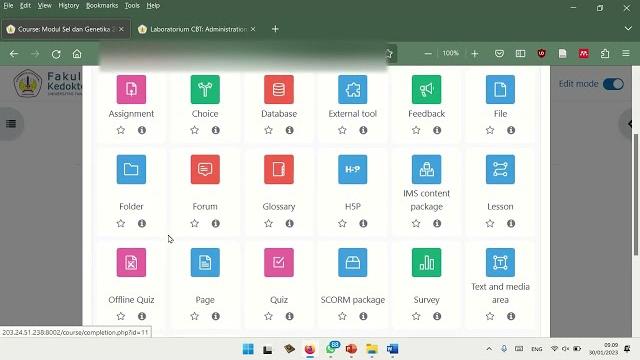Screen dimensions: 640x360
Task: Add a Page resource
Action: 205,262
